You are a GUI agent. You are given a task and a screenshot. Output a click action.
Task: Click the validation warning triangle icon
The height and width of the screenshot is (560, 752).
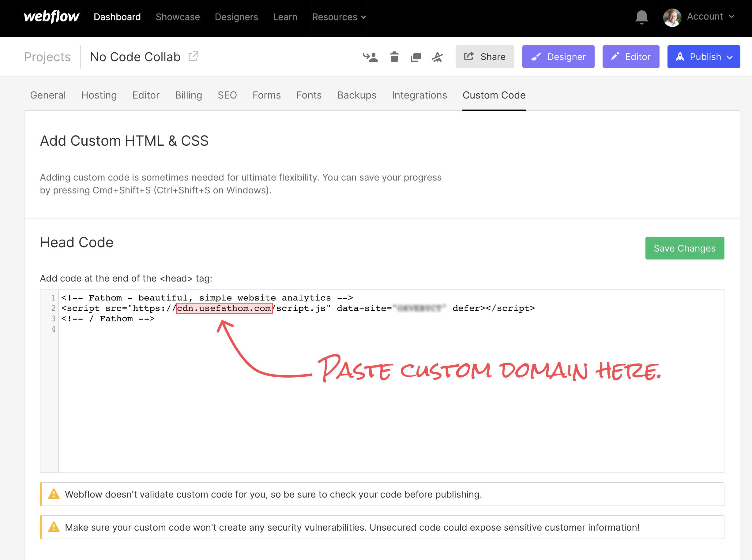pos(54,494)
